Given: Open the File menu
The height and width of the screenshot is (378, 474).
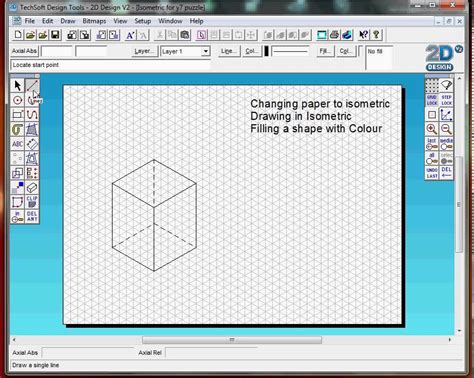Looking at the screenshot, I should (30, 21).
